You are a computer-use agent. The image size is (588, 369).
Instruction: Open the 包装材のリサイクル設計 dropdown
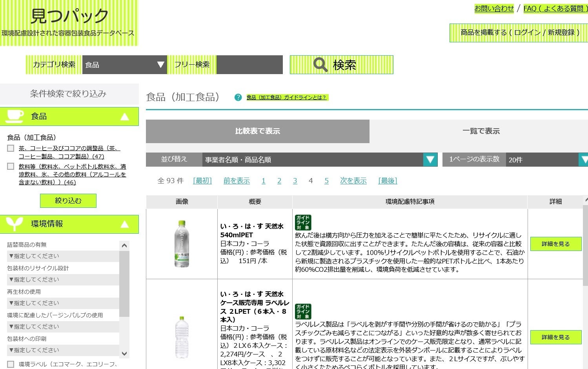(63, 280)
